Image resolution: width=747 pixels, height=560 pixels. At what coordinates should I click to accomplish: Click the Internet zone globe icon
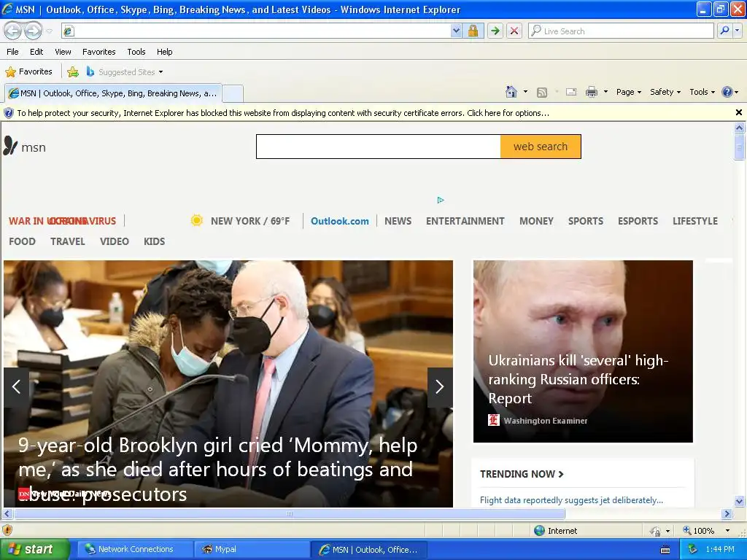539,531
